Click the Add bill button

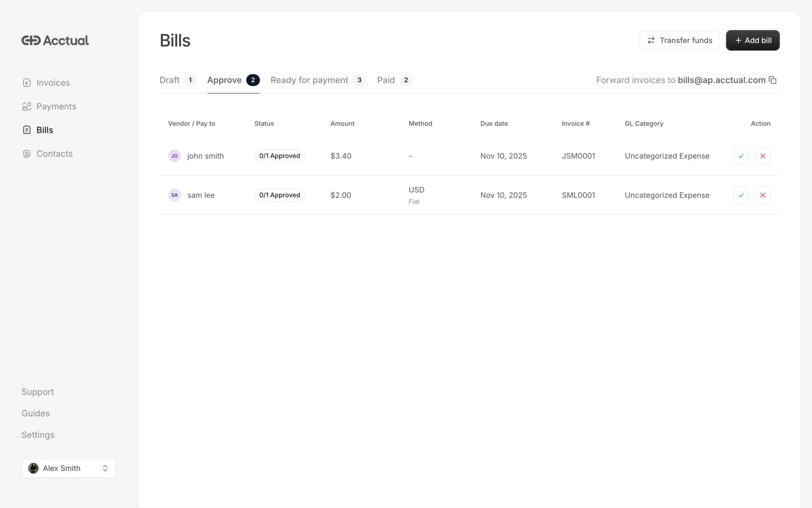point(753,40)
